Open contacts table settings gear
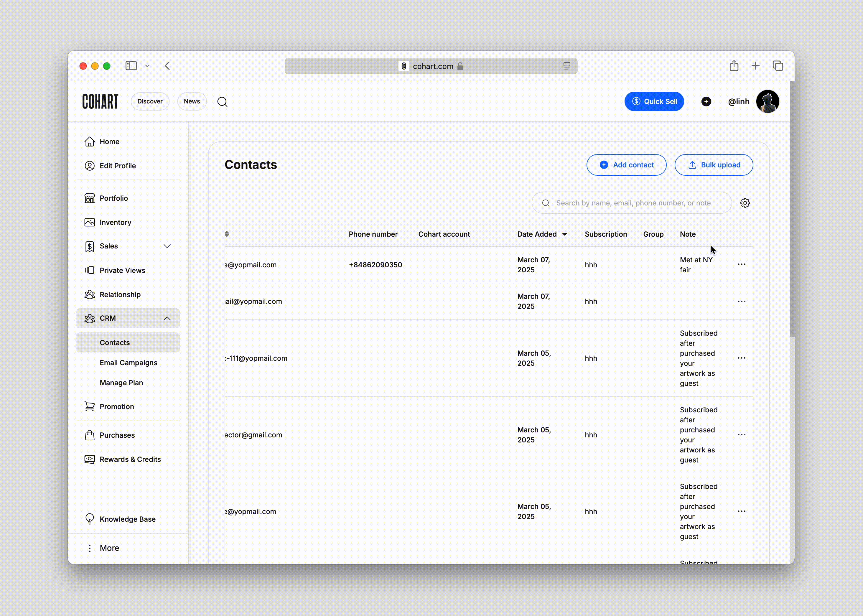The image size is (863, 616). point(745,203)
